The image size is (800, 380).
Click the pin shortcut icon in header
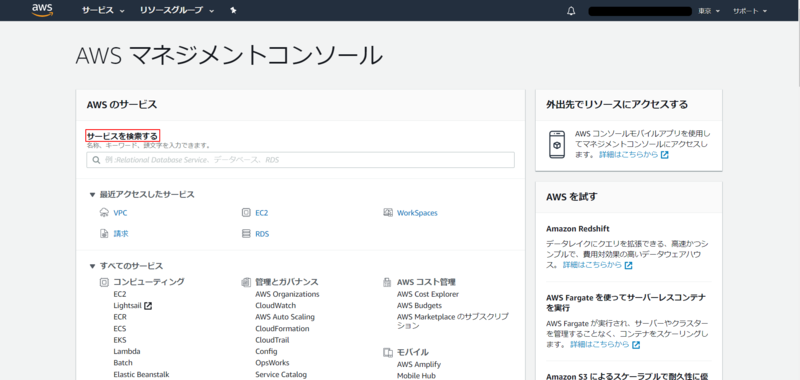coord(233,10)
